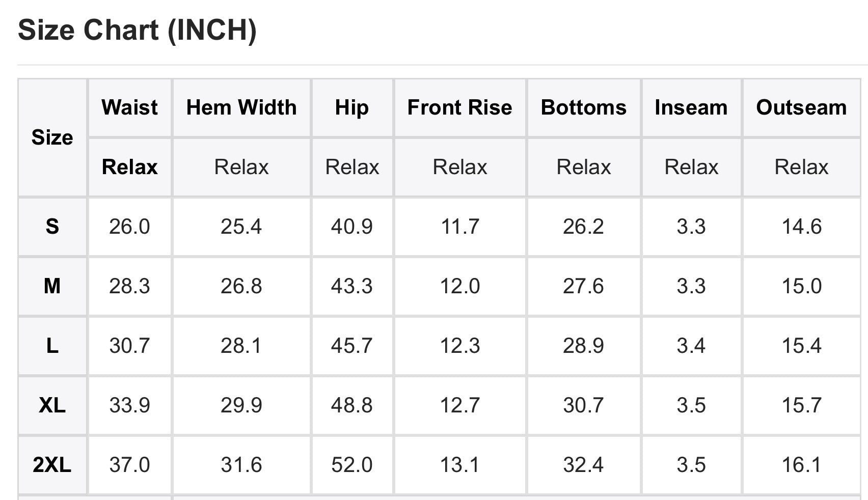Click the Inseam column header
This screenshot has height=500, width=868.
point(691,107)
